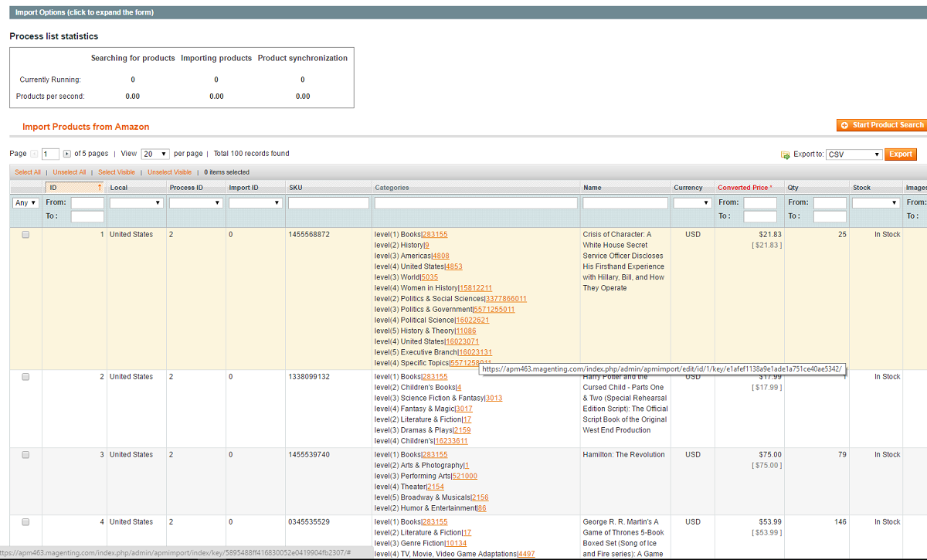This screenshot has width=927, height=560.
Task: Focus the Qty From filter field
Action: tap(830, 203)
